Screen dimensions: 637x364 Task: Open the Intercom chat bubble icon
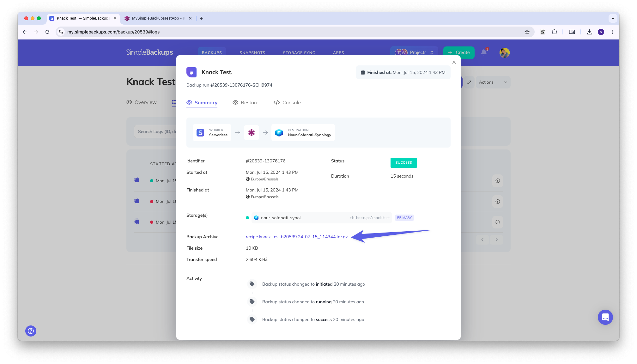click(605, 317)
